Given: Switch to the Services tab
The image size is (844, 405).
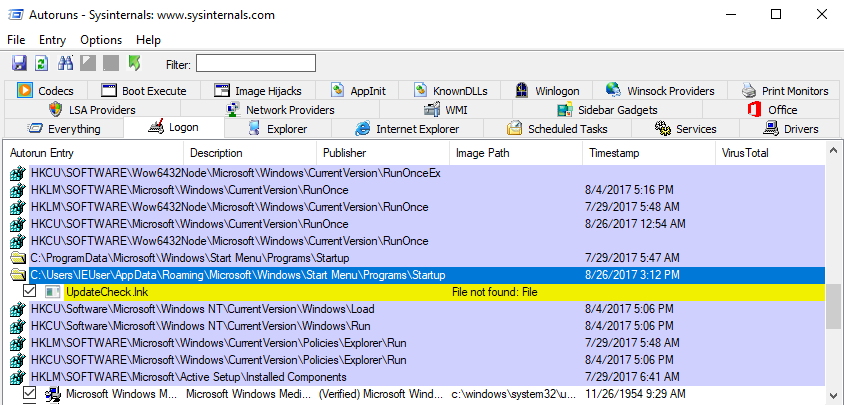Looking at the screenshot, I should click(x=685, y=129).
